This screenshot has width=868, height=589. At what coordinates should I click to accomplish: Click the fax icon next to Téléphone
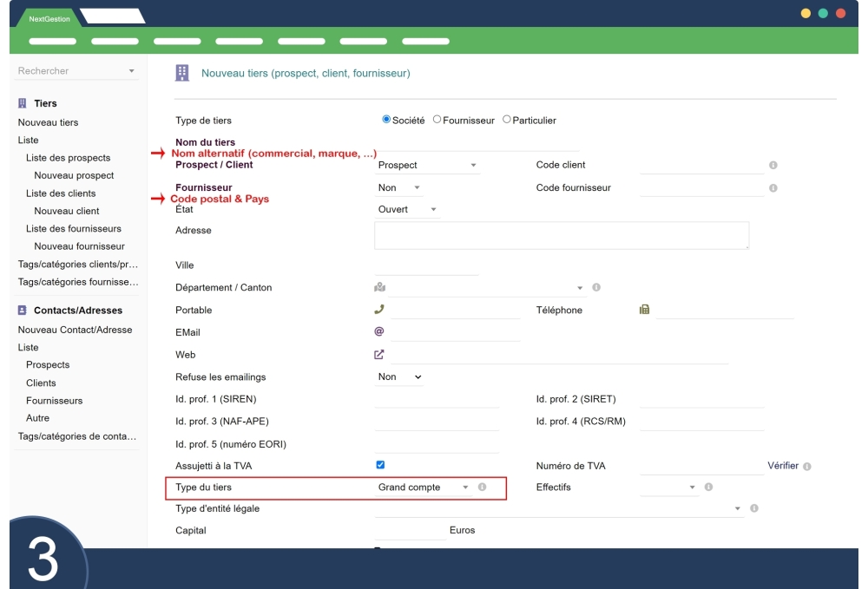point(644,310)
